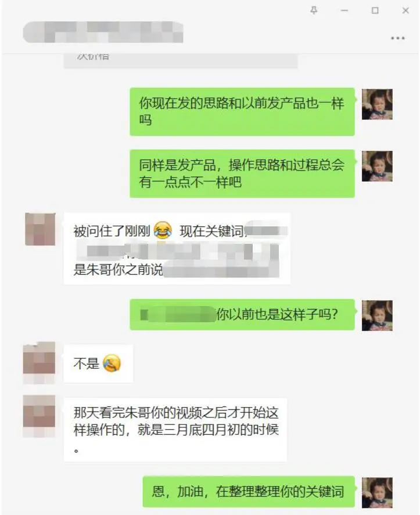Viewport: 420px width, 515px height.
Task: Click the avatar next to '同样是发产品' message
Action: [x=377, y=166]
